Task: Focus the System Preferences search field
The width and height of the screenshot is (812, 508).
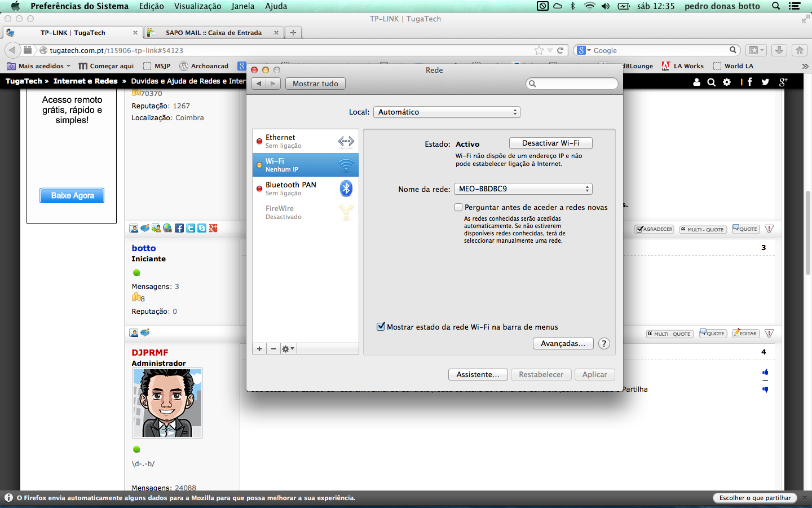Action: click(572, 84)
